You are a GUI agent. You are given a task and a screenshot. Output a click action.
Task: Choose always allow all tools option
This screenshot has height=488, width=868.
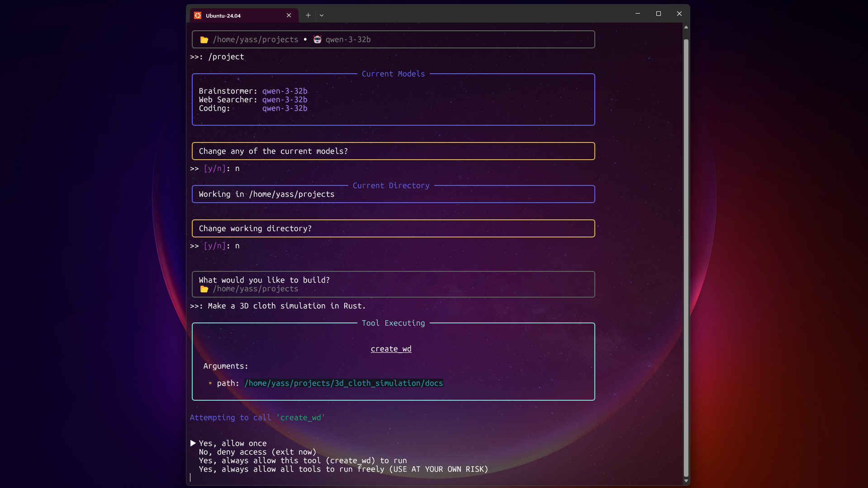(343, 469)
